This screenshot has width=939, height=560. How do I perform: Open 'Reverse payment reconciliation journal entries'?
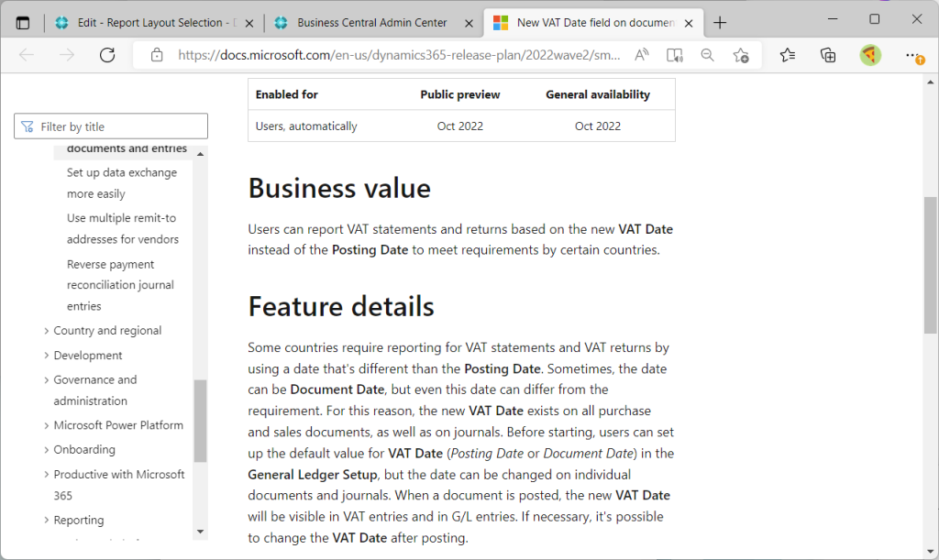coord(120,285)
